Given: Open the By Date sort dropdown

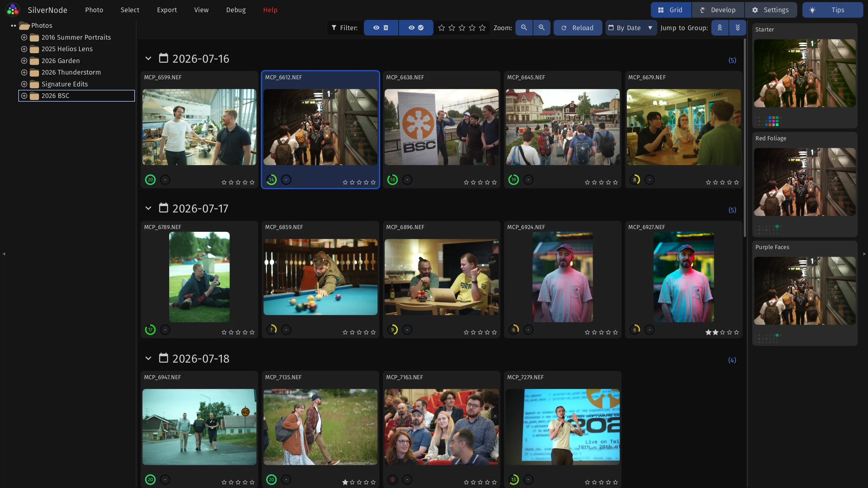Looking at the screenshot, I should (x=631, y=28).
